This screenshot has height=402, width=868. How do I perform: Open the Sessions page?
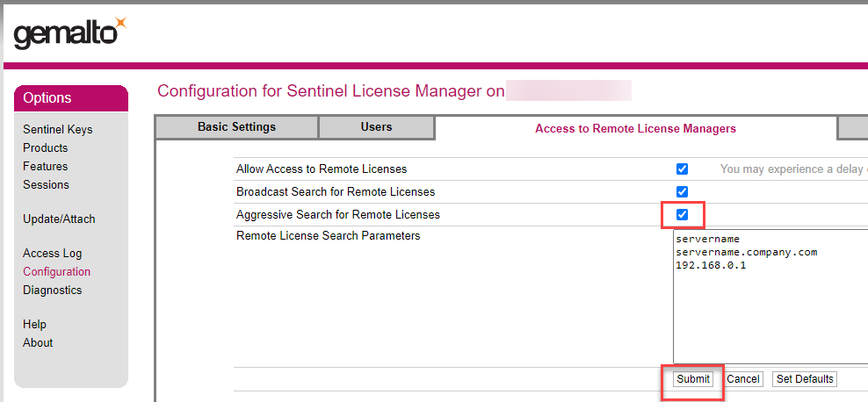pos(46,184)
